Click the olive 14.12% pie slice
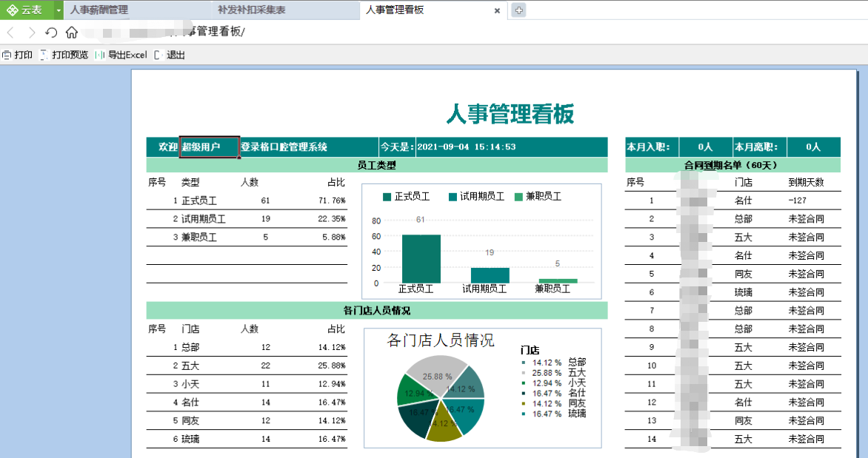Viewport: 868px width, 458px height. coord(444,425)
